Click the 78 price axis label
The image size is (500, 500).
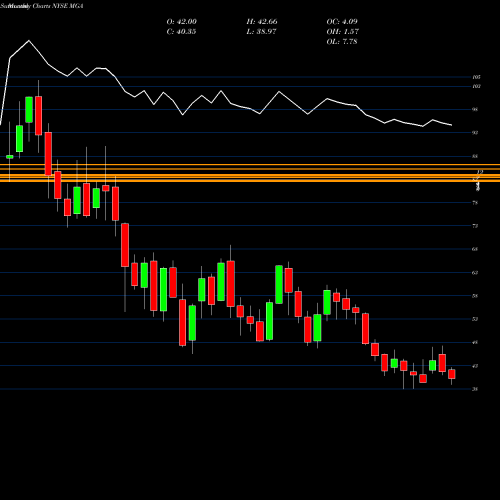475,203
